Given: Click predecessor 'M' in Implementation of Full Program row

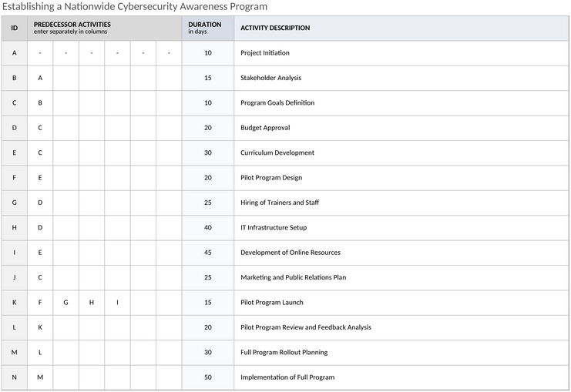Looking at the screenshot, I should point(40,377).
